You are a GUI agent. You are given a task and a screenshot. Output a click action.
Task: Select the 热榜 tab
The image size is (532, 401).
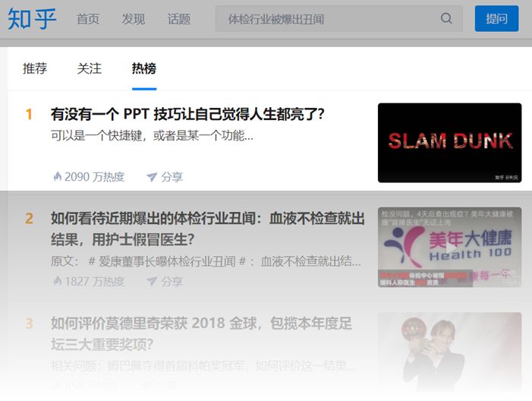(x=144, y=68)
